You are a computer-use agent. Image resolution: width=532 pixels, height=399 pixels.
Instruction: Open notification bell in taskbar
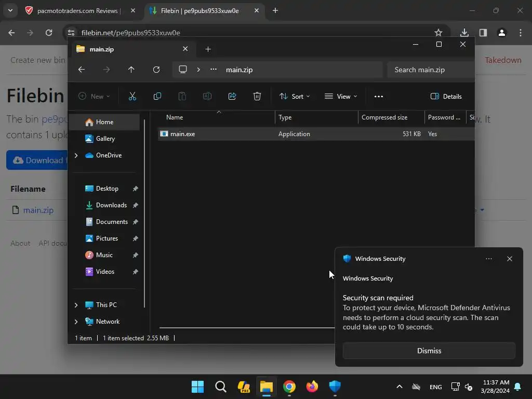518,387
